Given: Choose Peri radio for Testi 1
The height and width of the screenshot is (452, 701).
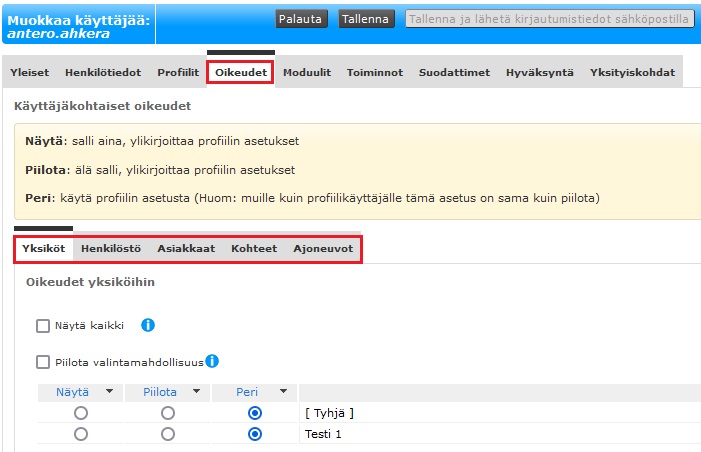Looking at the screenshot, I should tap(254, 434).
